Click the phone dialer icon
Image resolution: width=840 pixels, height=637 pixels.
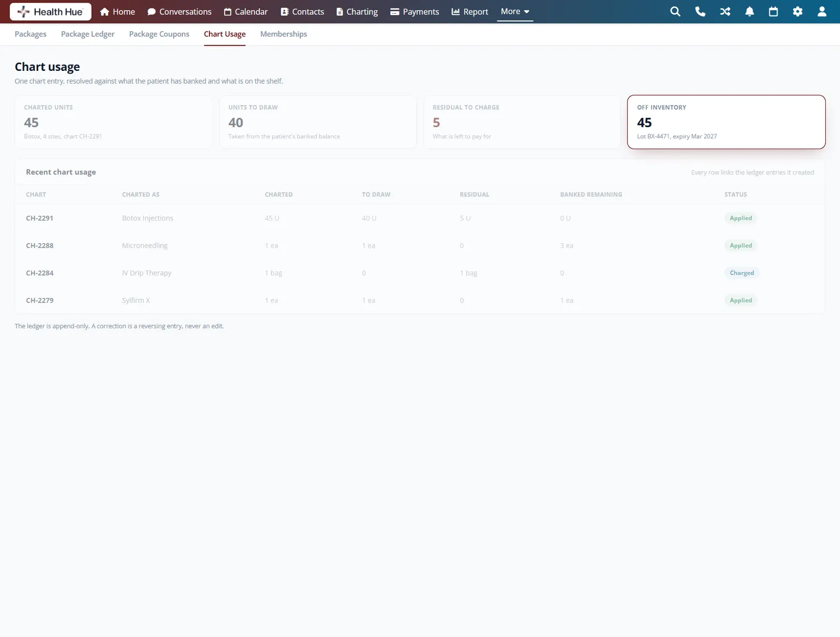(x=700, y=12)
